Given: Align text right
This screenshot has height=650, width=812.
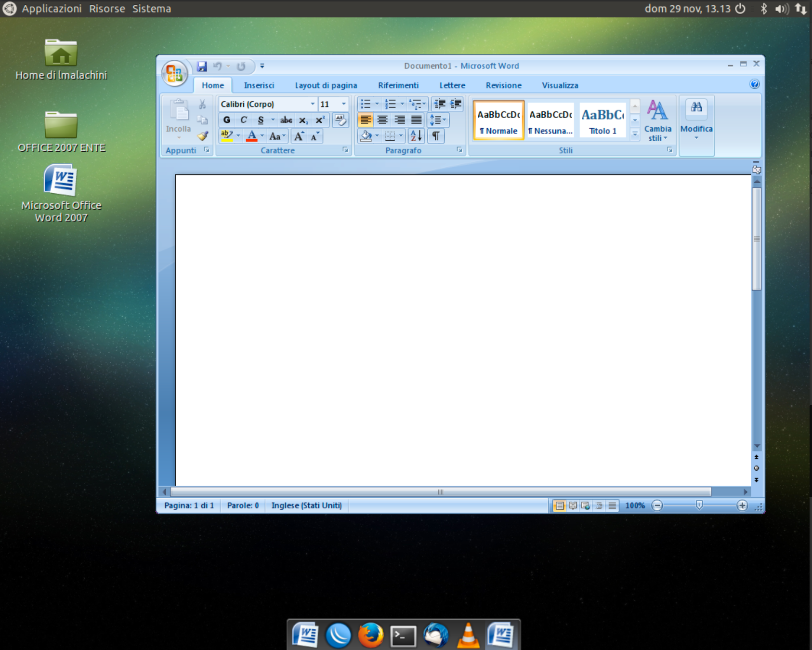Looking at the screenshot, I should point(399,120).
